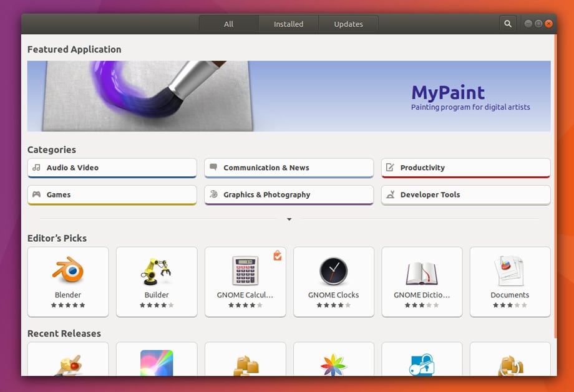The image size is (574, 392).
Task: Open the blue key and padlock app icon
Action: tap(422, 365)
